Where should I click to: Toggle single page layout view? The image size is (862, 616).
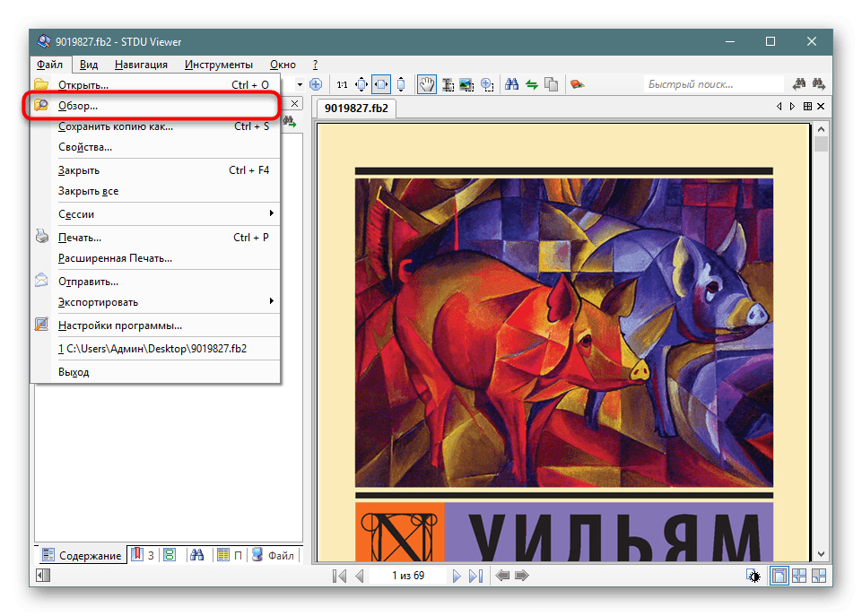coord(779,576)
